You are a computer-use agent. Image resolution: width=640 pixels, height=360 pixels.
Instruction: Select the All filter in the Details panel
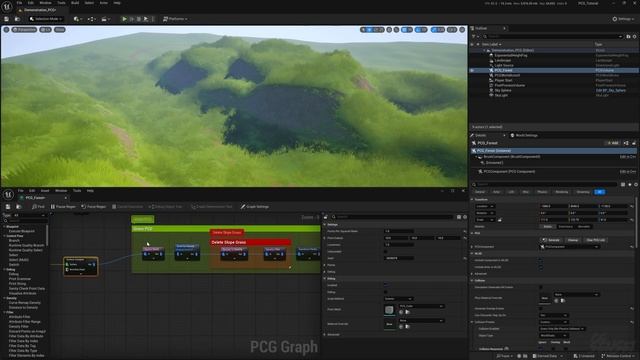pyautogui.click(x=600, y=192)
